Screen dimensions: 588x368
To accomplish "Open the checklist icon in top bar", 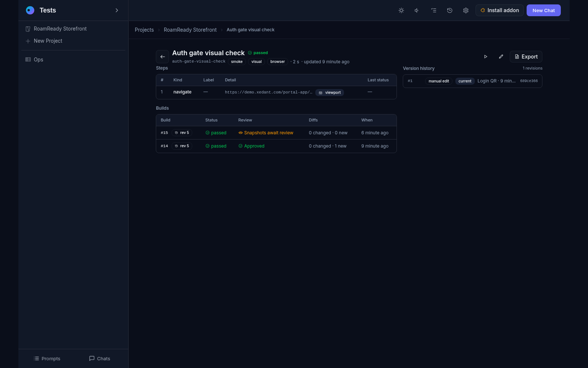I will point(434,10).
